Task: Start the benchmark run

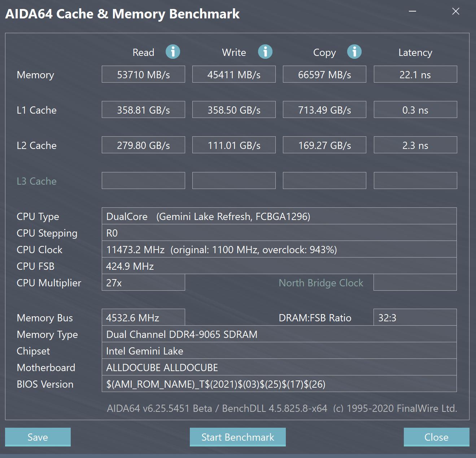Action: [x=237, y=437]
